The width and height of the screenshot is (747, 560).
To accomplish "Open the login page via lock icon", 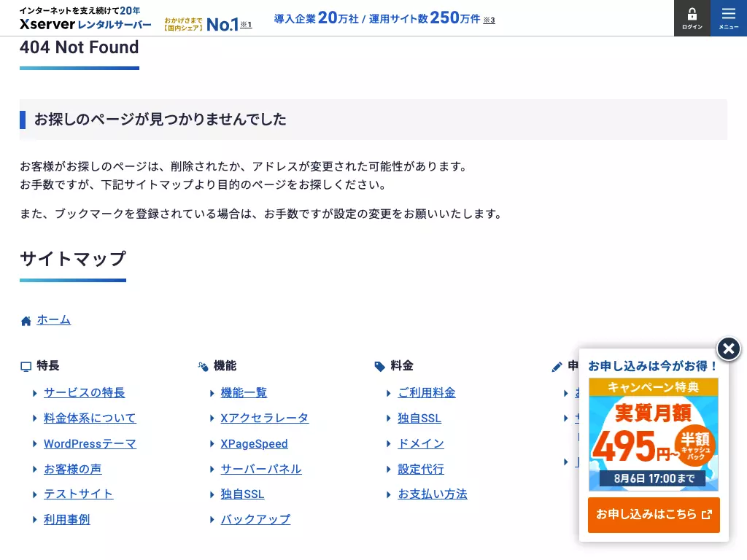I will (692, 18).
